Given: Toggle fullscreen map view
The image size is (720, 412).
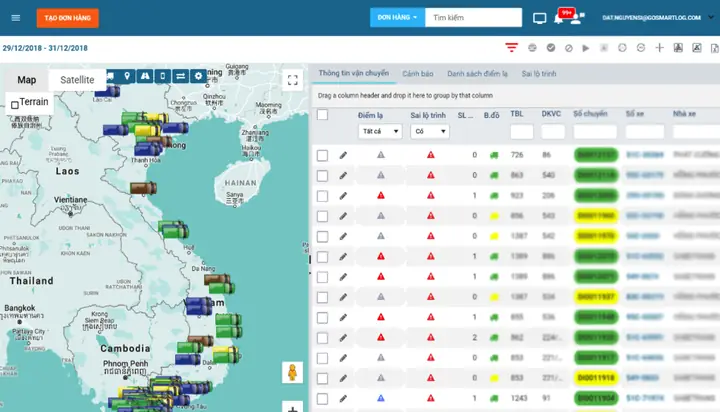Looking at the screenshot, I should coord(292,81).
